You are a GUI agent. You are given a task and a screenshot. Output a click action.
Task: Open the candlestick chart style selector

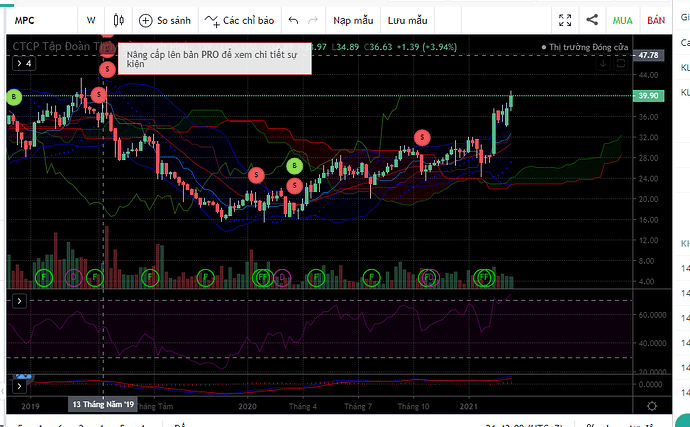coord(118,20)
